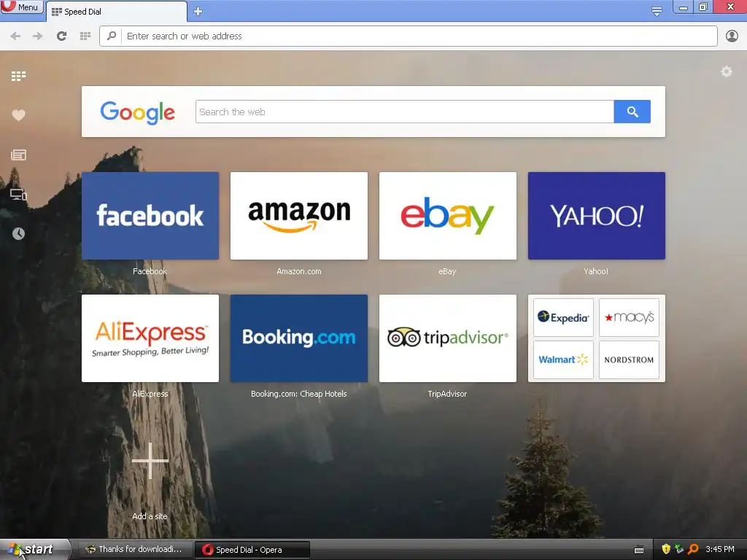This screenshot has height=560, width=747.
Task: Reload the page
Action: tap(61, 36)
